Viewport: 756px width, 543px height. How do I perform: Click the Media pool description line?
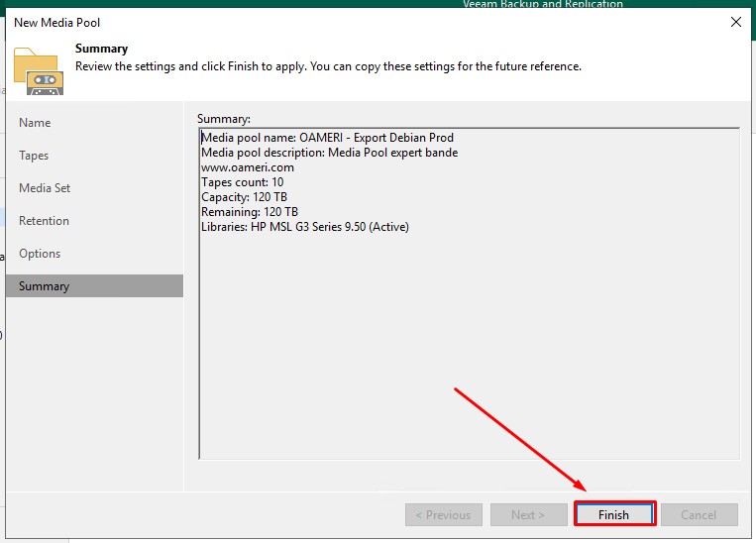(x=329, y=153)
